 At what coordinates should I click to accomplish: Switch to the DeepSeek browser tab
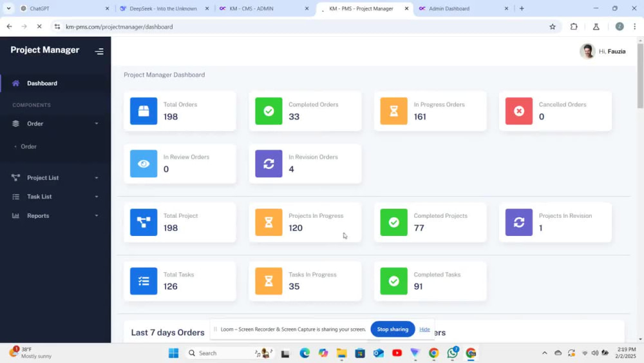pos(163,8)
